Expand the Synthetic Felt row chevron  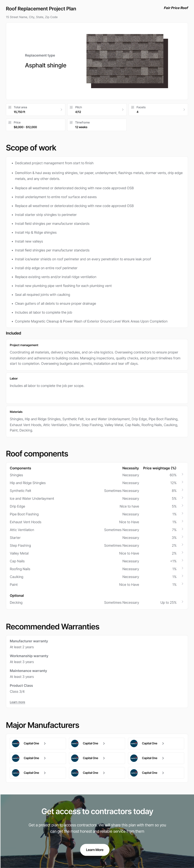tap(182, 490)
